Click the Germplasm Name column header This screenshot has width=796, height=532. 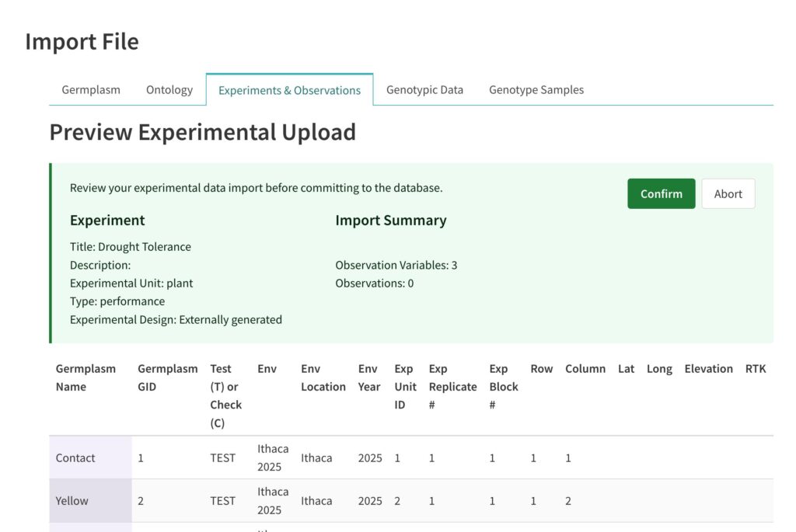click(x=86, y=377)
